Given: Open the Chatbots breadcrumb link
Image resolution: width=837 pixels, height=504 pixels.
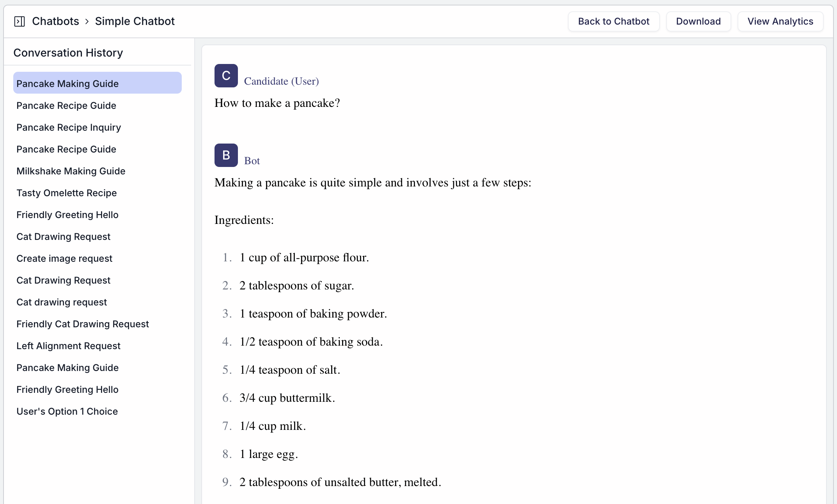Looking at the screenshot, I should (55, 21).
